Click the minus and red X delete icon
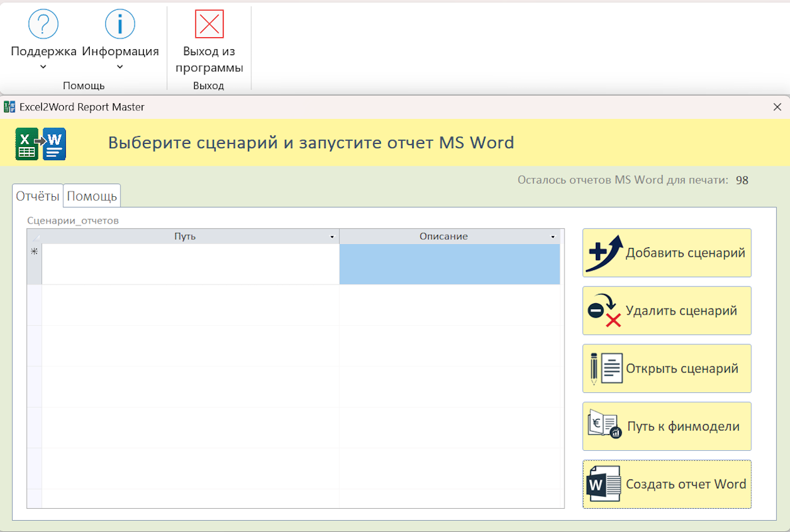The image size is (790, 532). [x=604, y=311]
